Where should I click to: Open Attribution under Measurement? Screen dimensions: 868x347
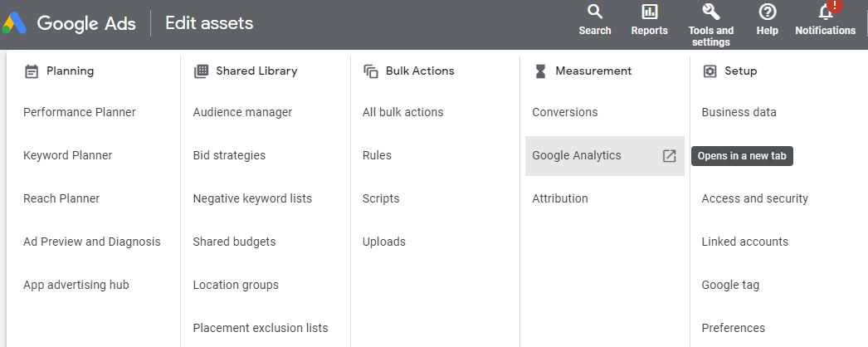pos(560,198)
